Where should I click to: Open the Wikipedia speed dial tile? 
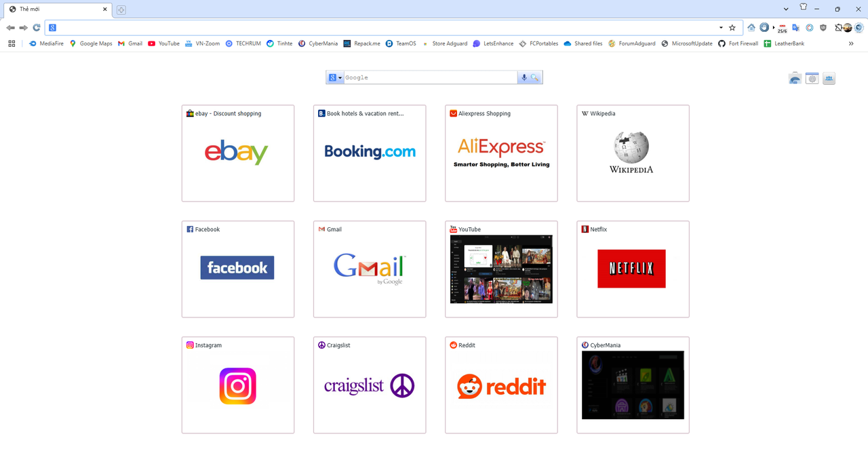coord(633,153)
